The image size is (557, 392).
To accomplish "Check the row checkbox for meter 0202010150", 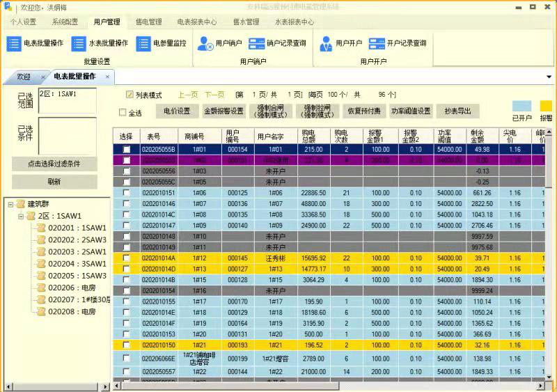I will (x=126, y=345).
